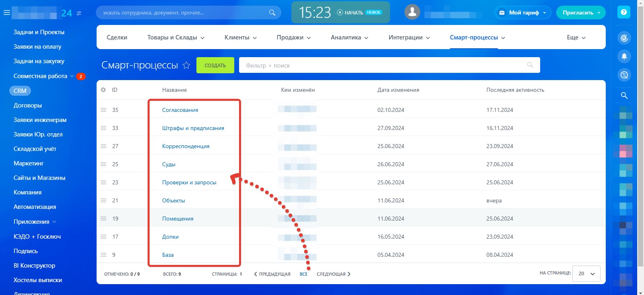
Task: Click the Фильтр + поиск field
Action: click(x=382, y=65)
